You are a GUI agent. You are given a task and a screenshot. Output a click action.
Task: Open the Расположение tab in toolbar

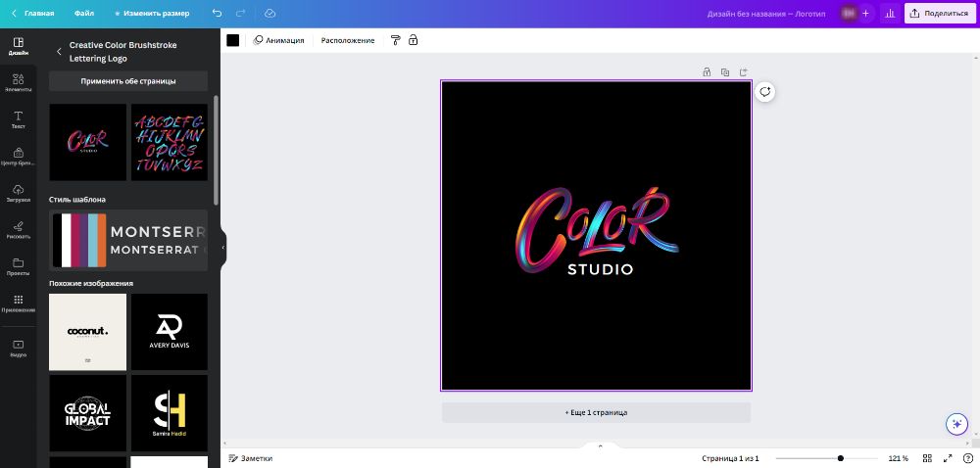(x=348, y=40)
